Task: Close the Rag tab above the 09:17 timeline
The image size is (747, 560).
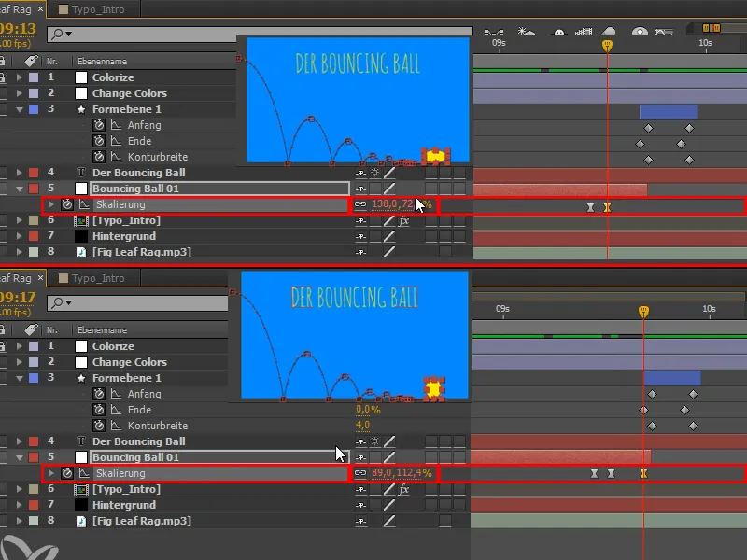Action: [x=40, y=277]
